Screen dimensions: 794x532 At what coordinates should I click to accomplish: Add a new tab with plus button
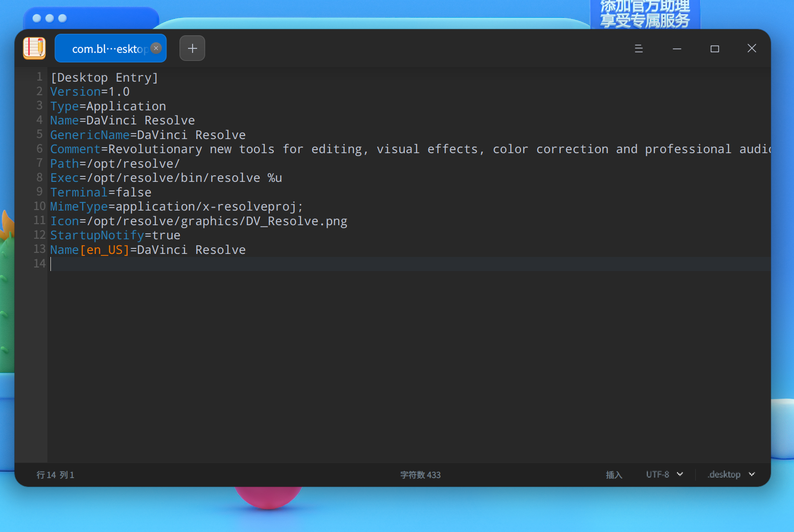pos(193,48)
